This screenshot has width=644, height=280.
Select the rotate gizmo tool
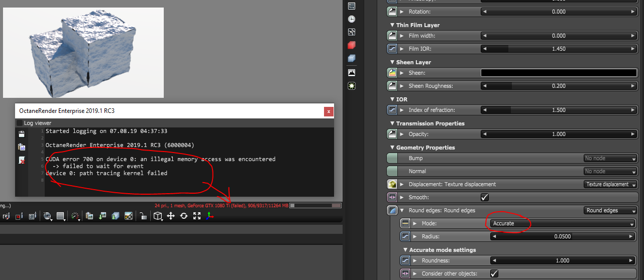click(184, 216)
